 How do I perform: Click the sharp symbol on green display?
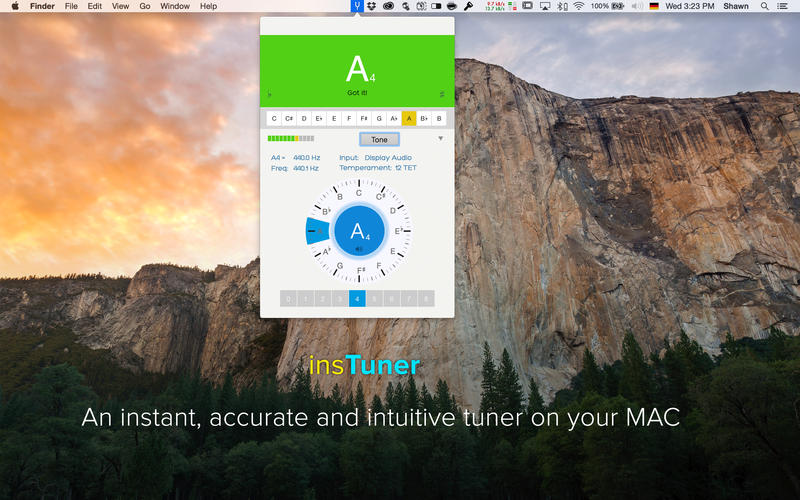click(442, 94)
